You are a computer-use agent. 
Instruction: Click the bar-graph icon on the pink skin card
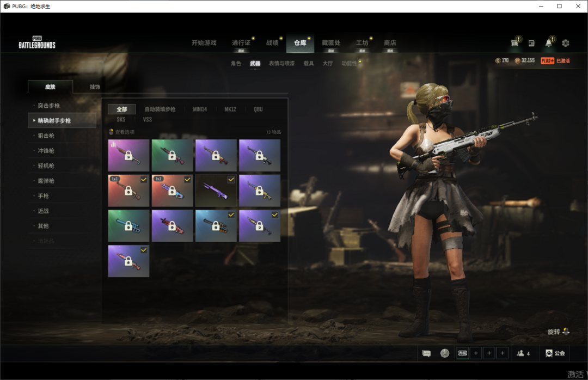point(113,144)
